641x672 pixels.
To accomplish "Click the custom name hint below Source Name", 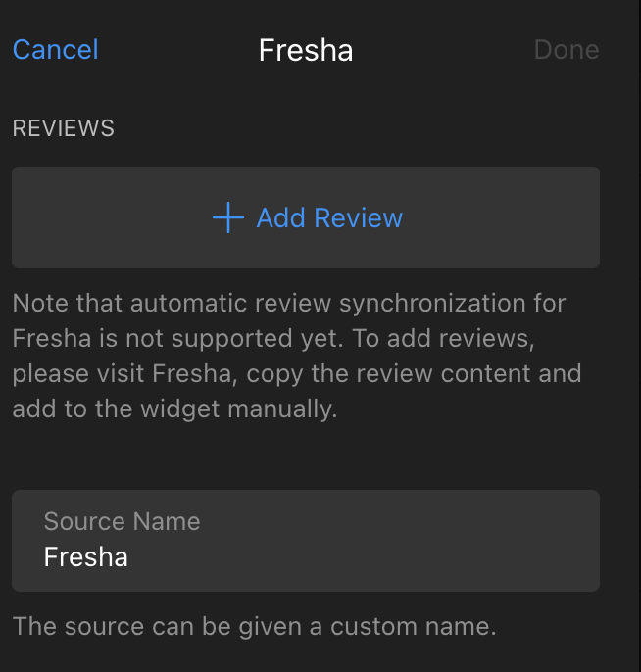I will coord(254,626).
